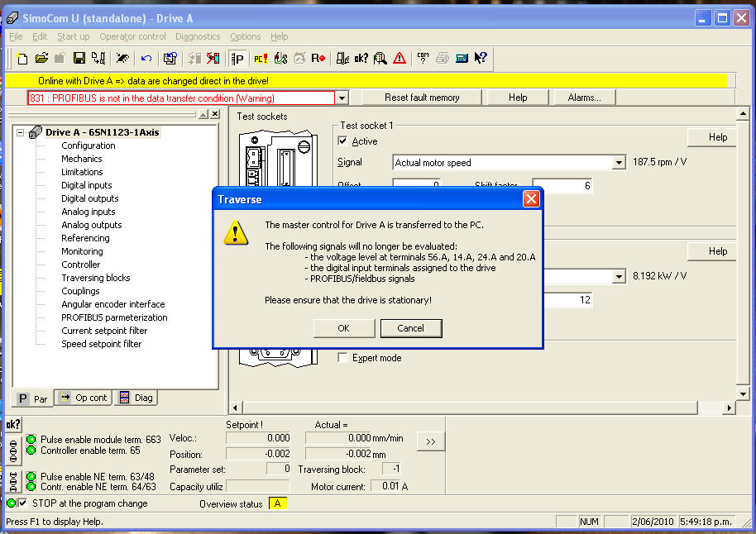The image size is (756, 534).
Task: Click the vertical scrollbar down arrow
Action: pyautogui.click(x=743, y=394)
